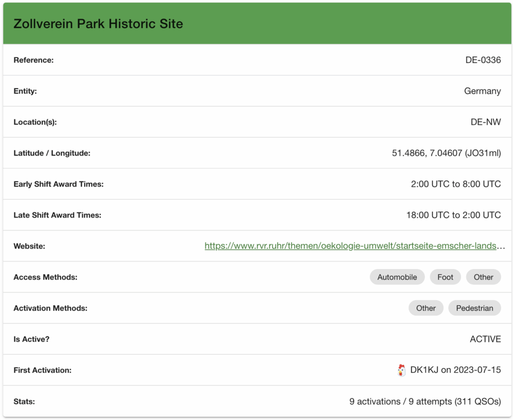Viewport: 513px width, 420px height.
Task: Click the ACTIVE status value
Action: pyautogui.click(x=485, y=339)
